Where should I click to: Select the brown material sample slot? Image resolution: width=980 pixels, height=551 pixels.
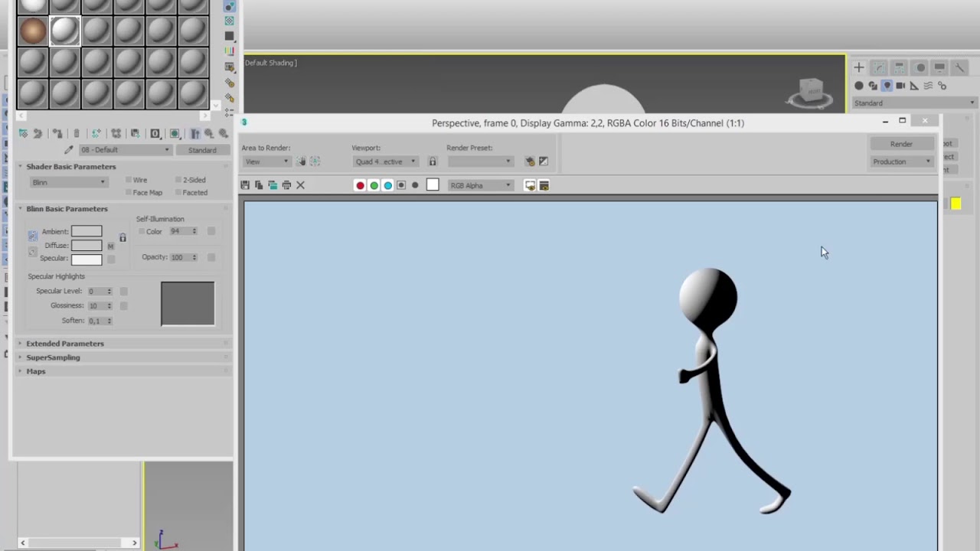[33, 31]
